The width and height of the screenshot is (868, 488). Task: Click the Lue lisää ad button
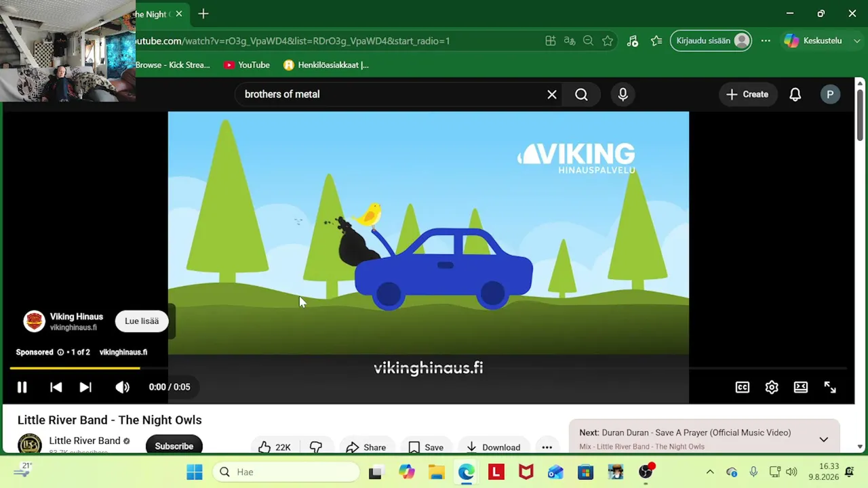click(142, 321)
